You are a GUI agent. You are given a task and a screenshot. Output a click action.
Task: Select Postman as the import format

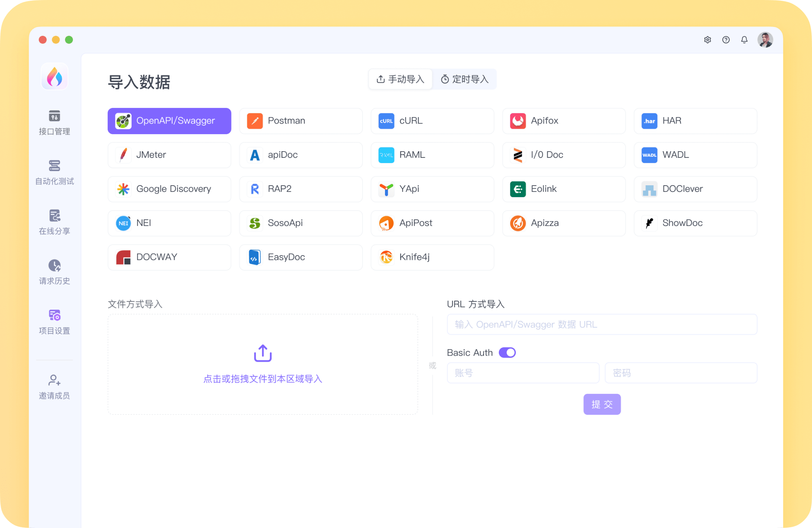(x=301, y=121)
